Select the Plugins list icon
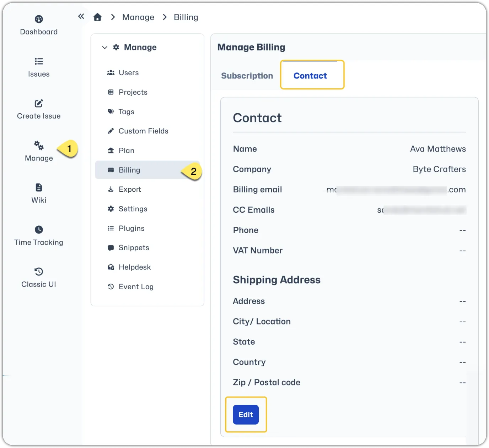The width and height of the screenshot is (489, 448). pos(111,228)
